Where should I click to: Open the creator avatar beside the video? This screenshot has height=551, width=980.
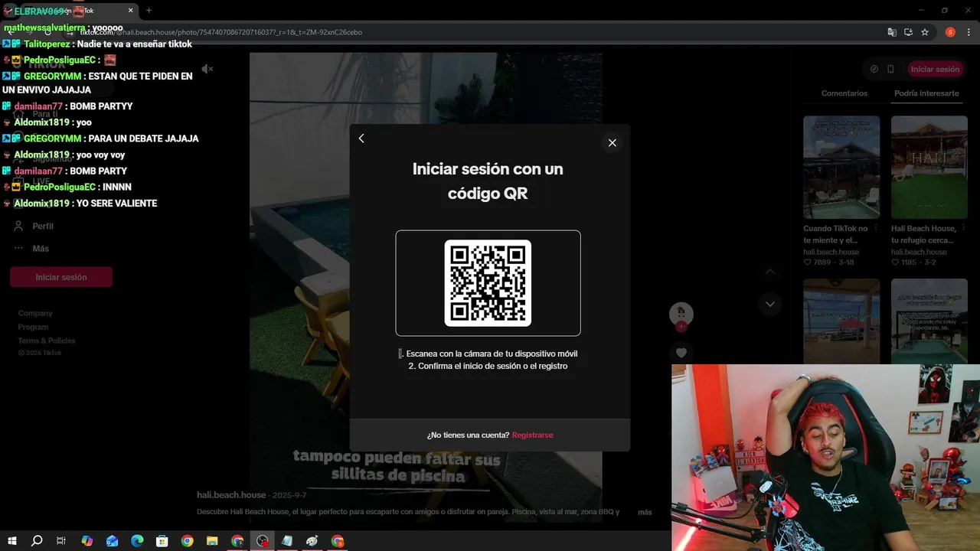pyautogui.click(x=681, y=313)
